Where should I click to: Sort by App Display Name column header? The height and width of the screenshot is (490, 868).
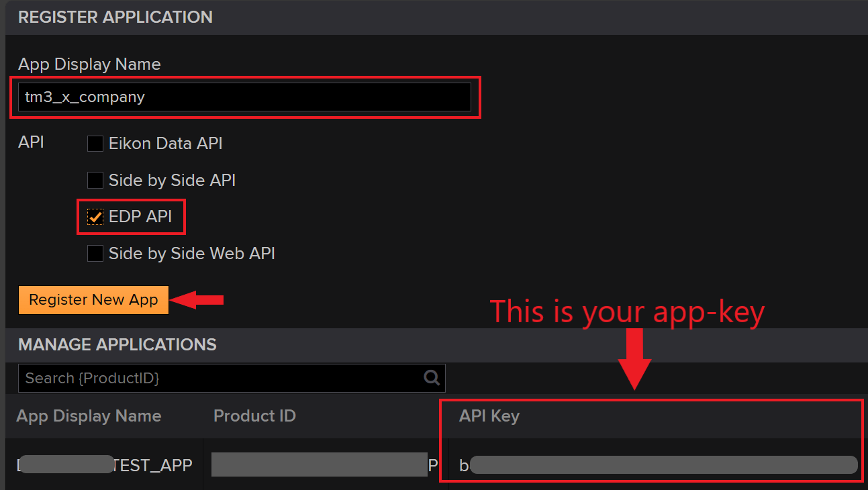(x=89, y=416)
